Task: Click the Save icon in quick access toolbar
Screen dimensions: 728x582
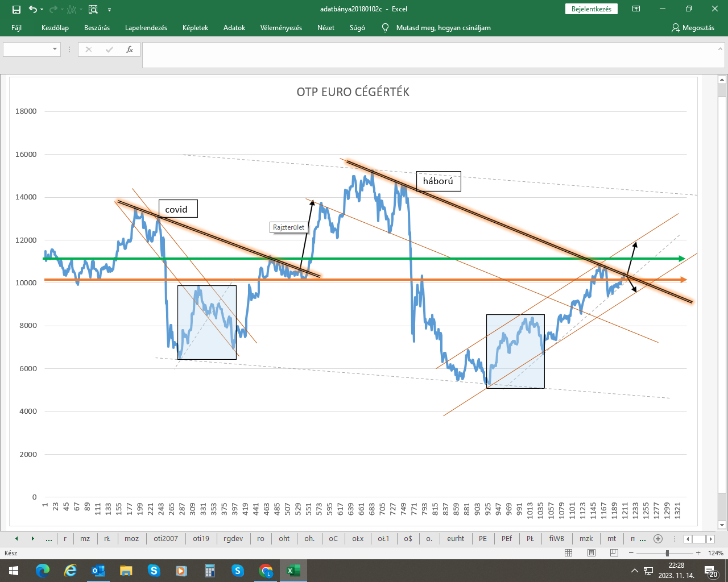Action: click(16, 9)
